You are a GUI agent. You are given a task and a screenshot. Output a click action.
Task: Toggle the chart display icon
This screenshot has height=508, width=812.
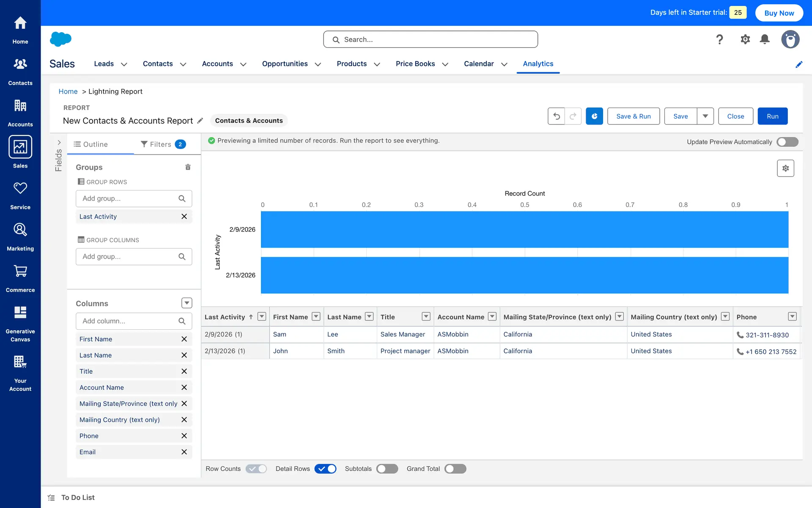[594, 116]
